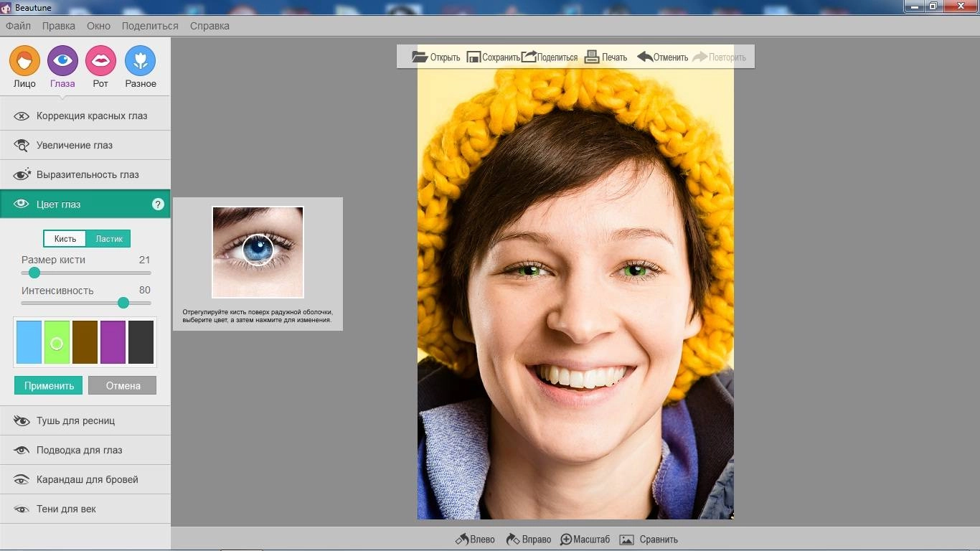The image size is (980, 551).
Task: Click the right green iris in photo
Action: (x=635, y=270)
